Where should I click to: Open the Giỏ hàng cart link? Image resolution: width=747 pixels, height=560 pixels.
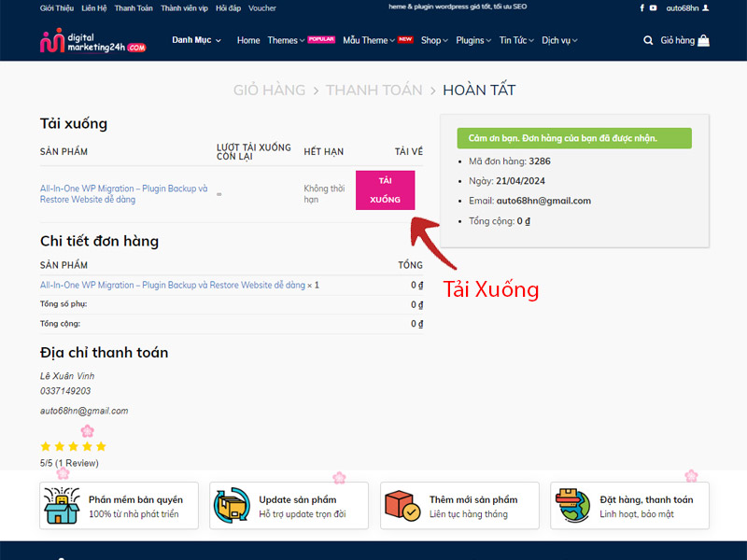(678, 40)
